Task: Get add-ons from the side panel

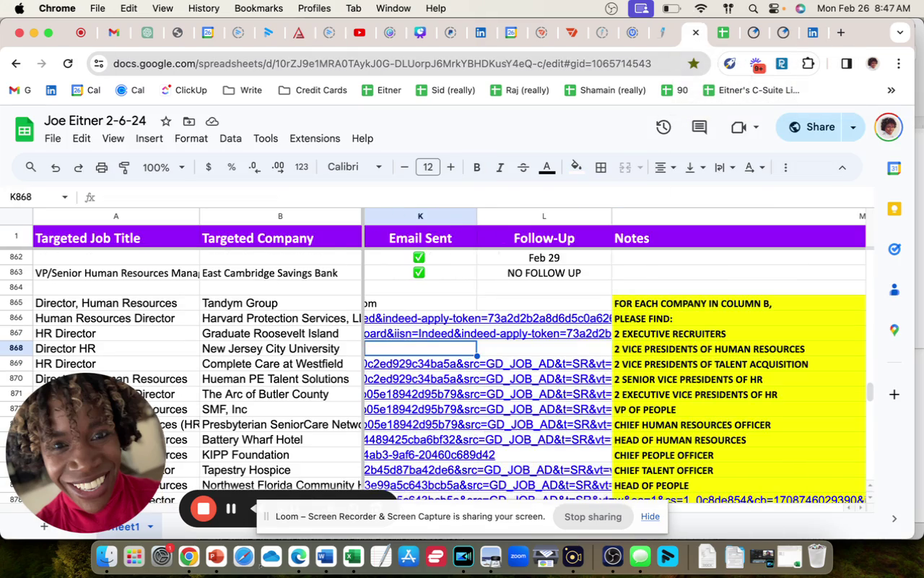Action: 894,394
